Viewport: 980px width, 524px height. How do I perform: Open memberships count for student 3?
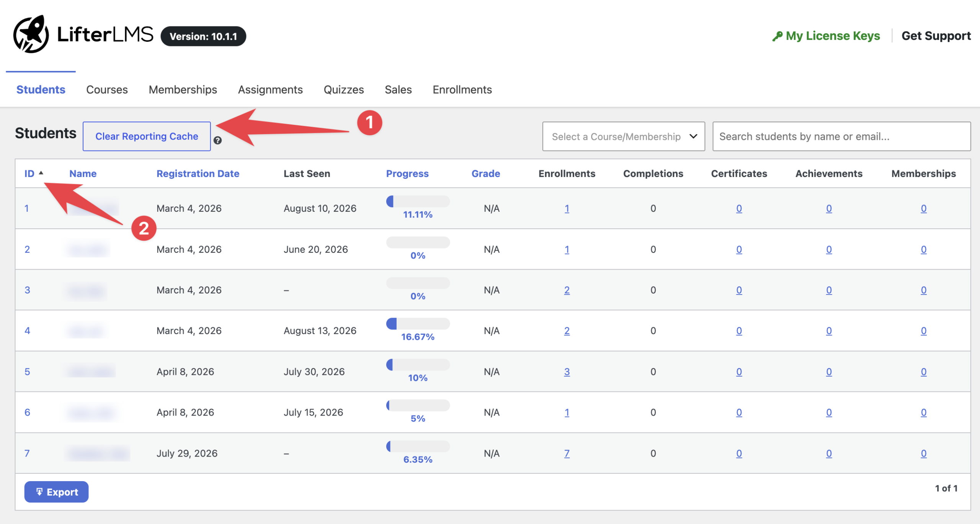coord(923,290)
